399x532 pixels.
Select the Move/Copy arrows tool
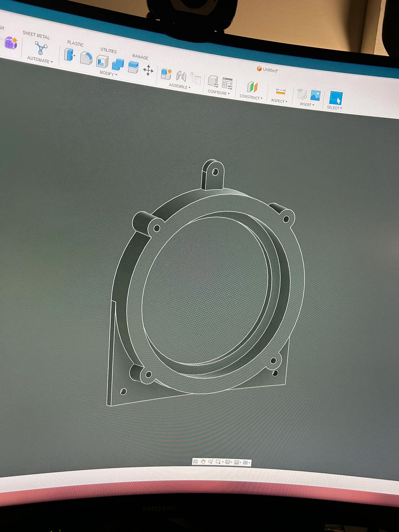pos(148,70)
